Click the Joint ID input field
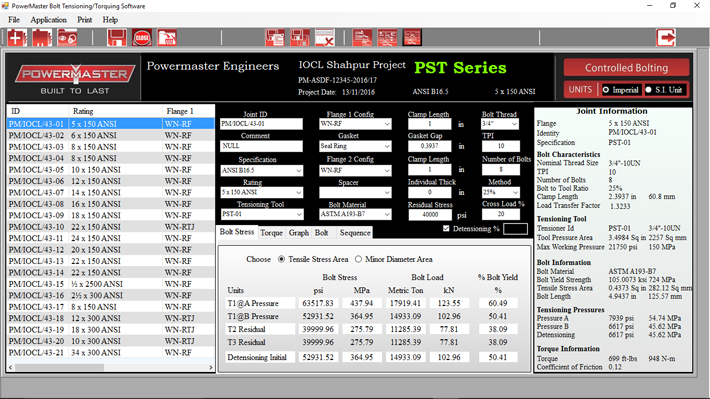 click(x=261, y=124)
